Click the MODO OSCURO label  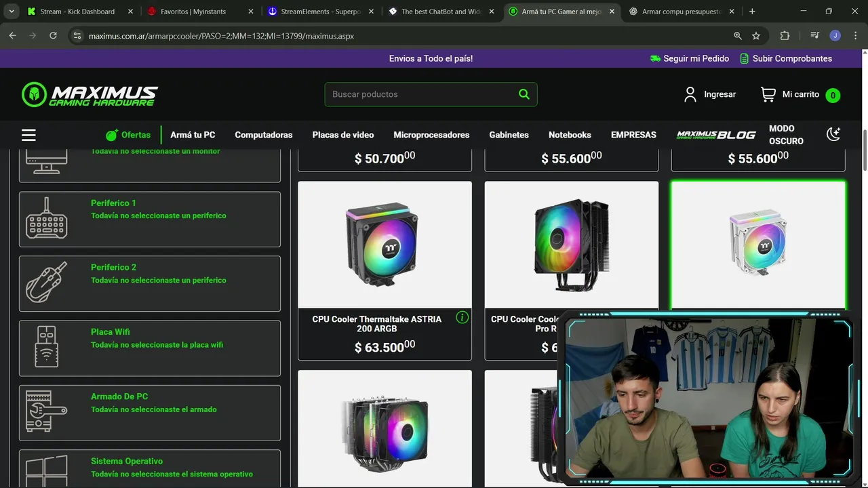pyautogui.click(x=786, y=135)
